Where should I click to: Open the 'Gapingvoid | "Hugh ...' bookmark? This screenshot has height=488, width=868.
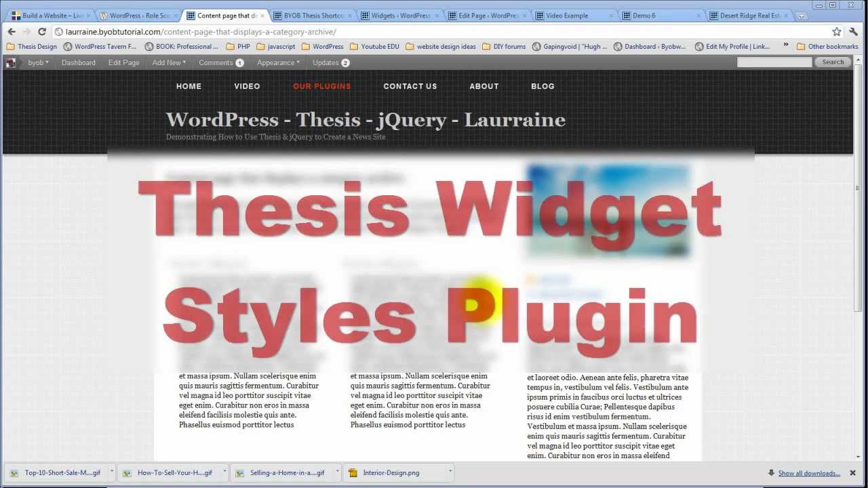tap(570, 47)
